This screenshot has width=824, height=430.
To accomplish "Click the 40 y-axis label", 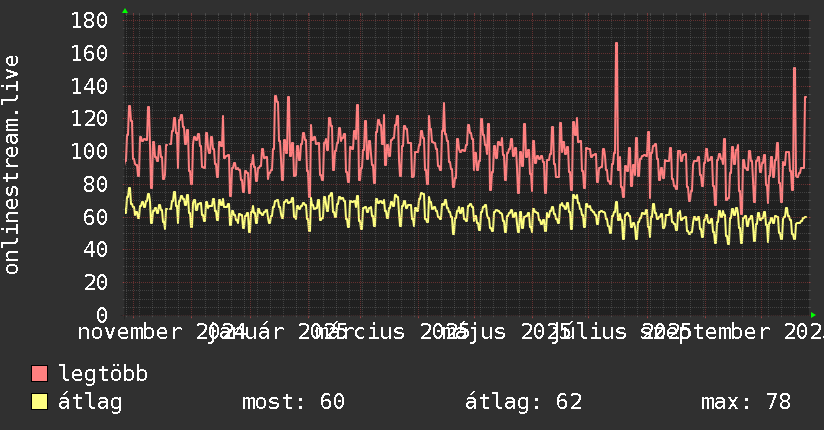I will pos(96,250).
